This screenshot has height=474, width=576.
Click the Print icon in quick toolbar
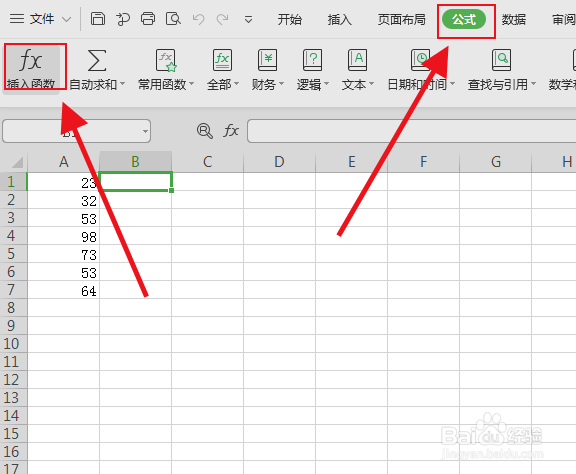click(x=148, y=19)
